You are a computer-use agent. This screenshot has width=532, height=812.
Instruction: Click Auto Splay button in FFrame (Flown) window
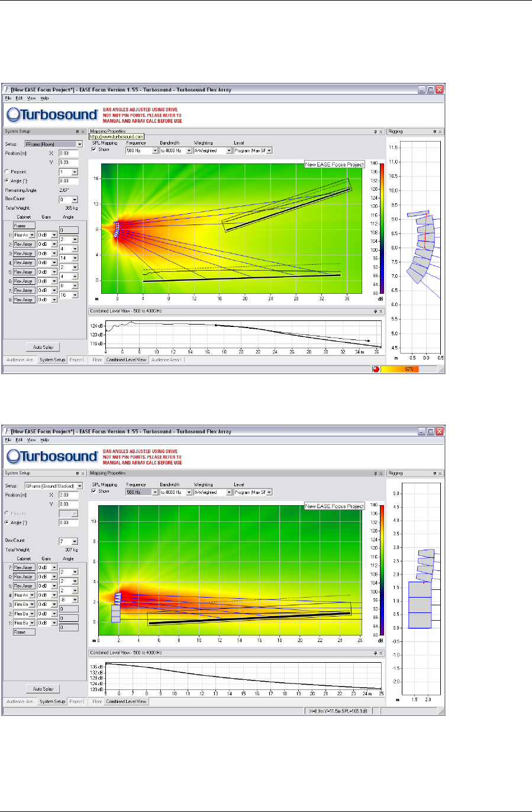coord(43,347)
